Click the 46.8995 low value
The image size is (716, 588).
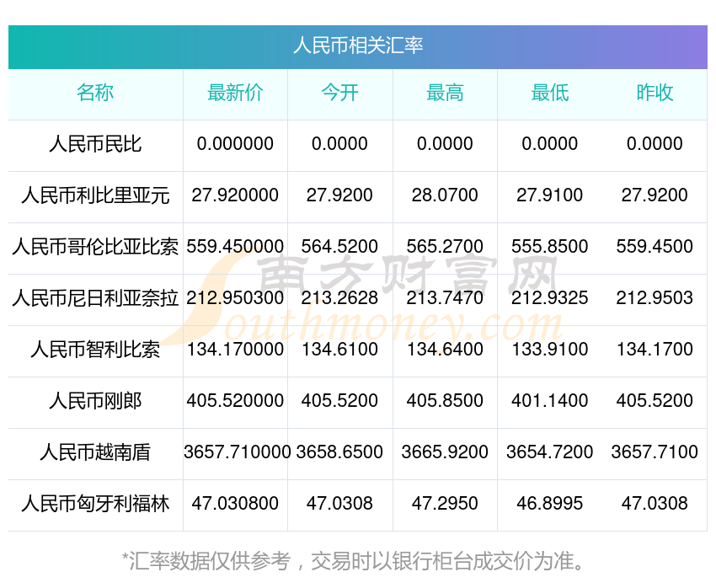550,503
